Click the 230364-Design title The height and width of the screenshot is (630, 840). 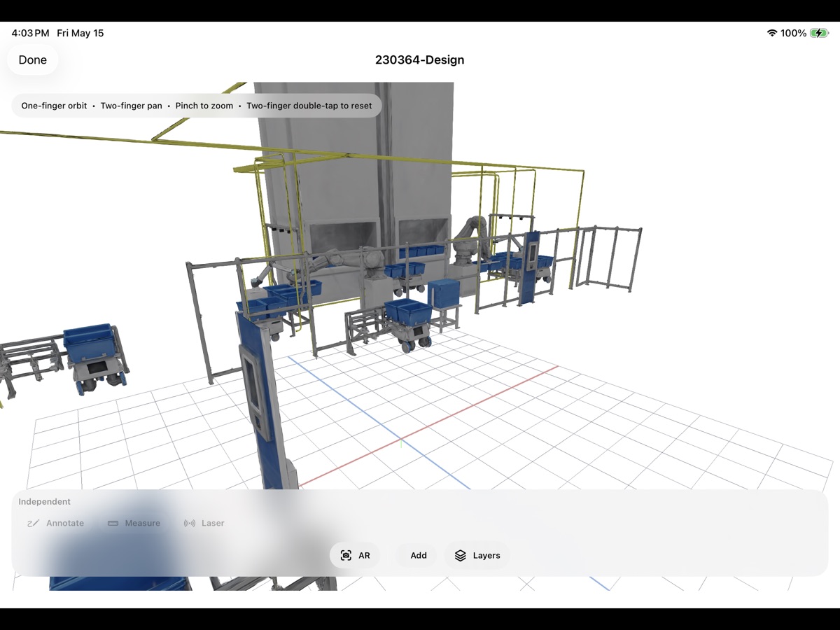click(x=419, y=60)
